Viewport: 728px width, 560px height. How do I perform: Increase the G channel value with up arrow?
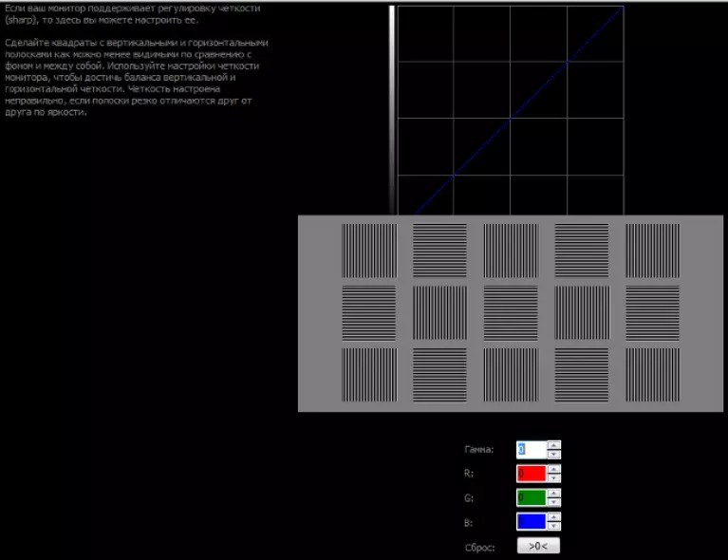tap(553, 494)
